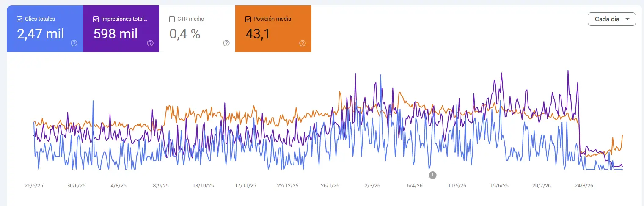Click the 15/6/26 date label
Image resolution: width=644 pixels, height=206 pixels.
pos(499,186)
